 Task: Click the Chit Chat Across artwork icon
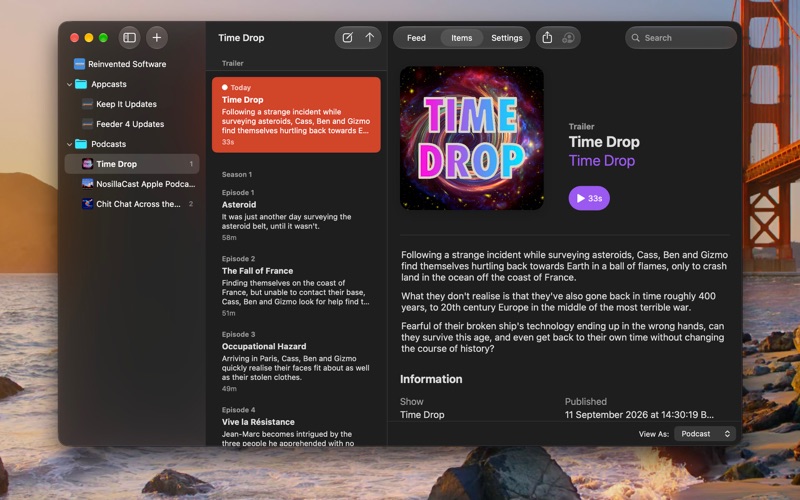87,204
